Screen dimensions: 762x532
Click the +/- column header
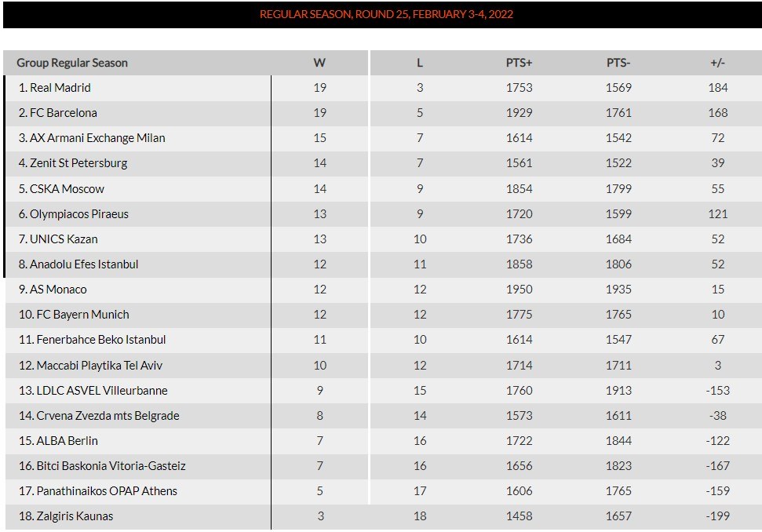(717, 63)
